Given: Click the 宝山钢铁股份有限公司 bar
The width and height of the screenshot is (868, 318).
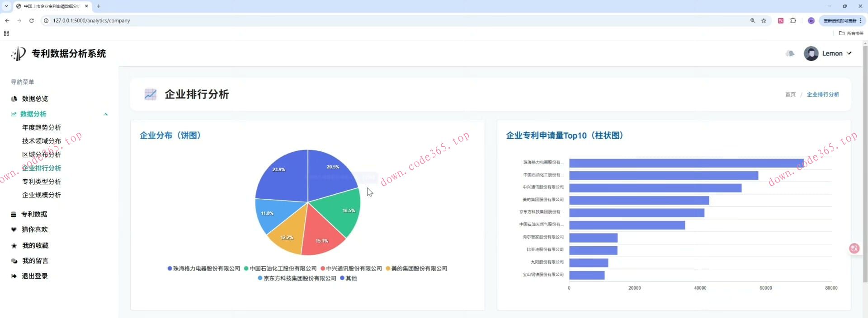Looking at the screenshot, I should (x=587, y=275).
